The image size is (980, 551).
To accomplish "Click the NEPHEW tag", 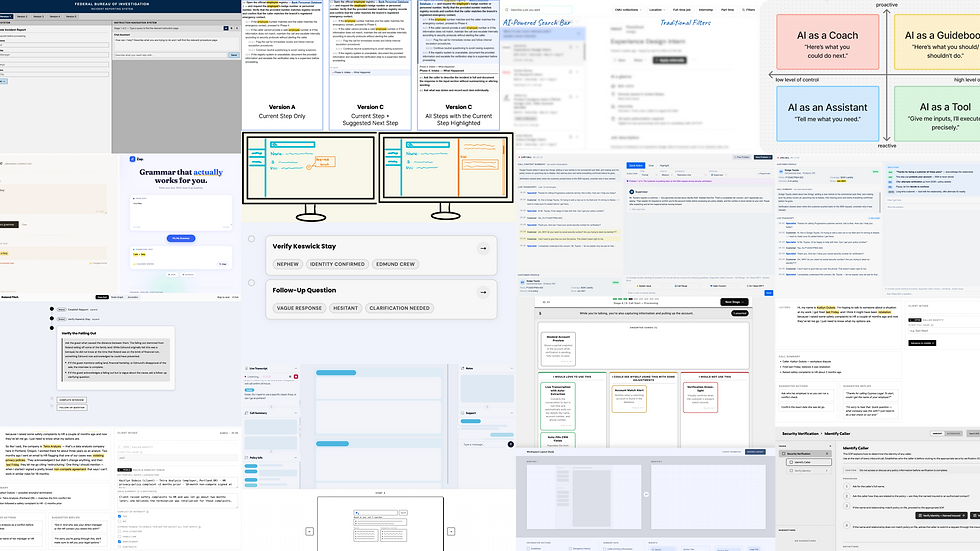I will coord(288,264).
